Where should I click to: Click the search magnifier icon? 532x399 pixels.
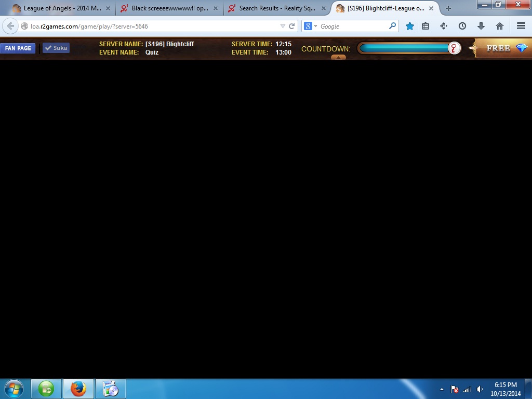392,26
